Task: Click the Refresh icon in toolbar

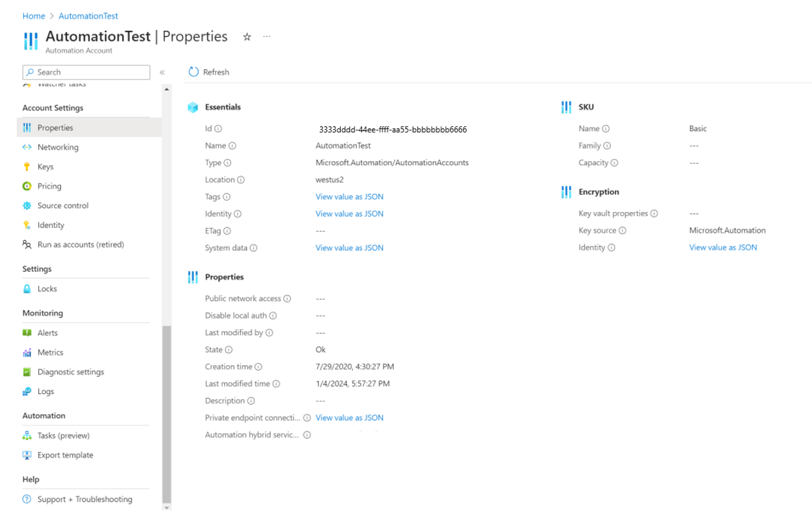Action: pyautogui.click(x=193, y=72)
